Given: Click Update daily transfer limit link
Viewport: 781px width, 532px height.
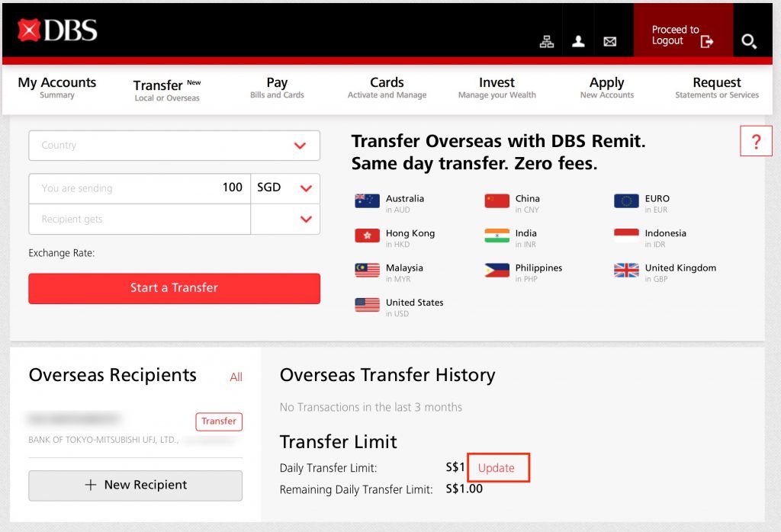Looking at the screenshot, I should pyautogui.click(x=496, y=468).
